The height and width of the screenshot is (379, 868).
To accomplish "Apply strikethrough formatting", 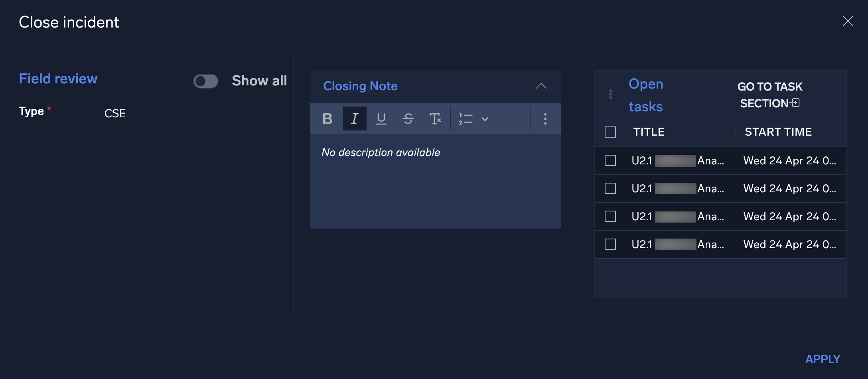I will pyautogui.click(x=408, y=118).
